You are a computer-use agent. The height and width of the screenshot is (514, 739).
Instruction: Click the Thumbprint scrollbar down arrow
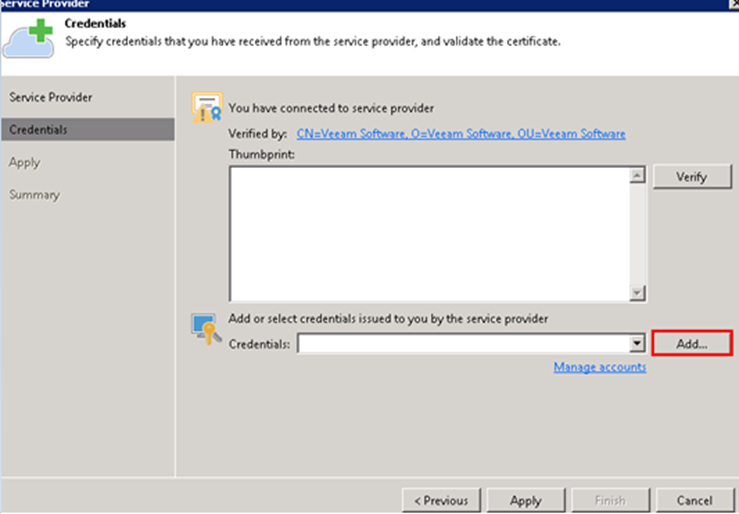pyautogui.click(x=637, y=293)
